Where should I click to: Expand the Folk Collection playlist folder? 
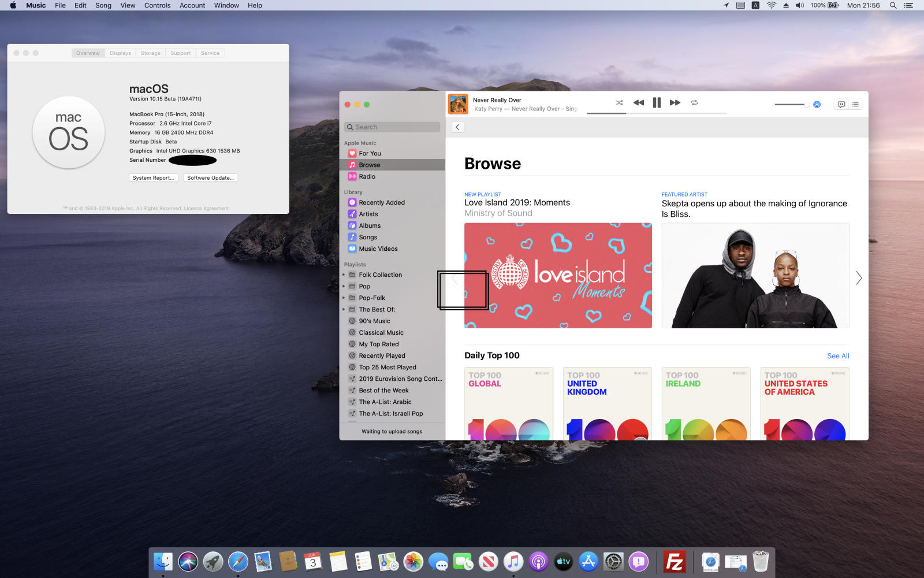344,275
